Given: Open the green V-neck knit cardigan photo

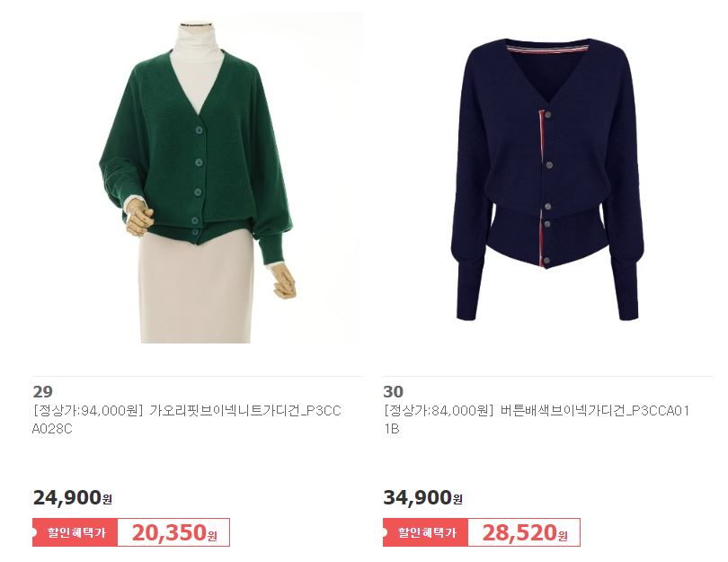Looking at the screenshot, I should (198, 178).
